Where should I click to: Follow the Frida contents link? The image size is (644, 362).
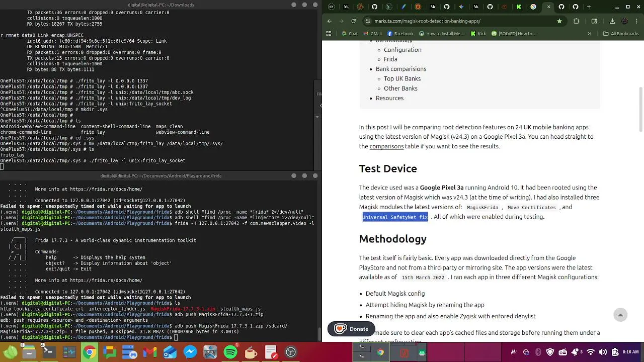(390, 59)
